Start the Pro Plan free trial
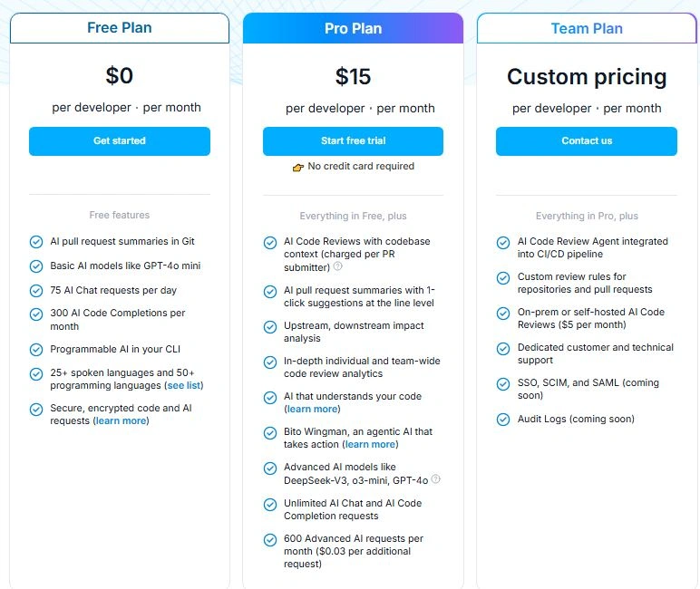Image resolution: width=700 pixels, height=589 pixels. (x=353, y=141)
